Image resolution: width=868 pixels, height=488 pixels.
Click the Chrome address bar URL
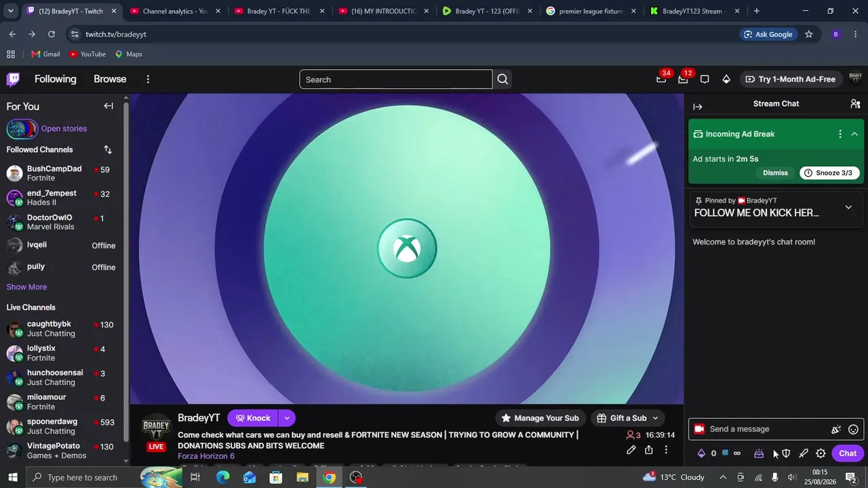tap(116, 34)
